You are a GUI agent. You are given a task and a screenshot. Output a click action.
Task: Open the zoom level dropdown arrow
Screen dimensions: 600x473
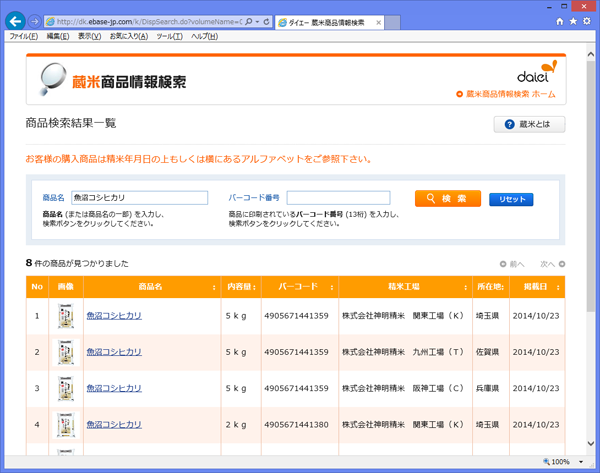click(x=581, y=462)
